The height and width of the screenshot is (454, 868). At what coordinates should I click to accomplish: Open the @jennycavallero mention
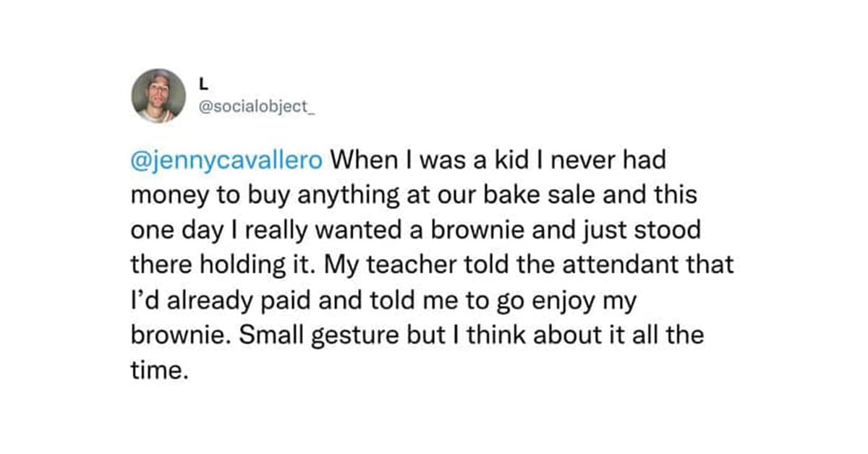(226, 160)
